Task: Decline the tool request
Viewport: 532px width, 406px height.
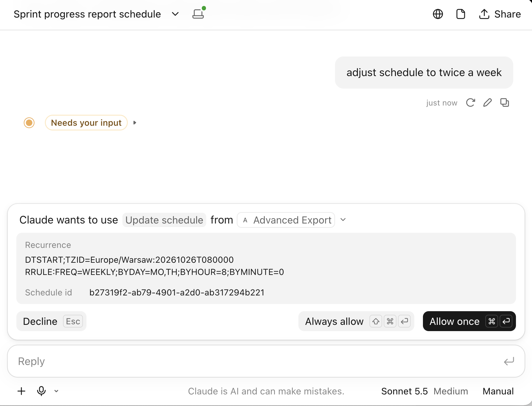Action: click(51, 321)
